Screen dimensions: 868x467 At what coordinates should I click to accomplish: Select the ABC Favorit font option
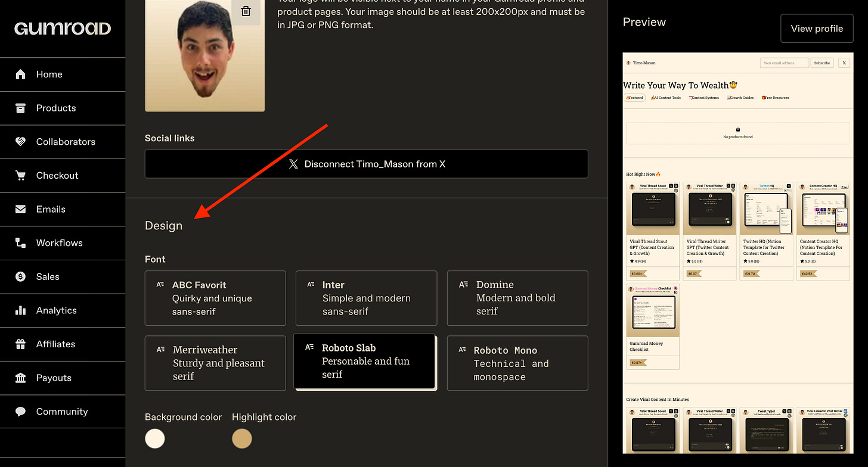click(x=215, y=298)
